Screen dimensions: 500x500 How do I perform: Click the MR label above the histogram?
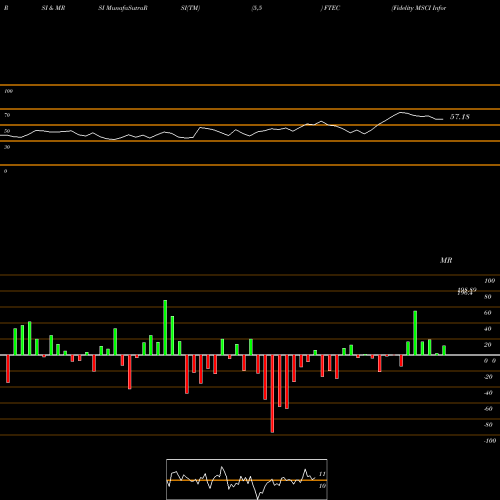point(446,260)
